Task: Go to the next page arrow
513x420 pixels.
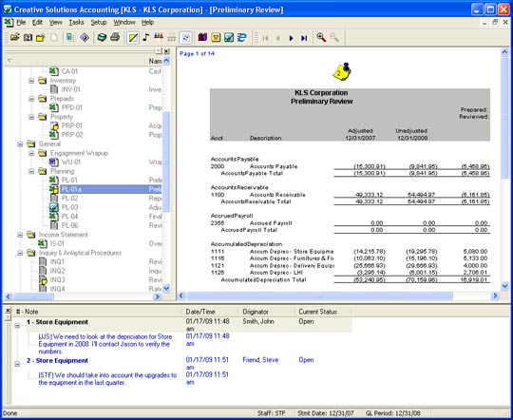Action: pos(292,38)
